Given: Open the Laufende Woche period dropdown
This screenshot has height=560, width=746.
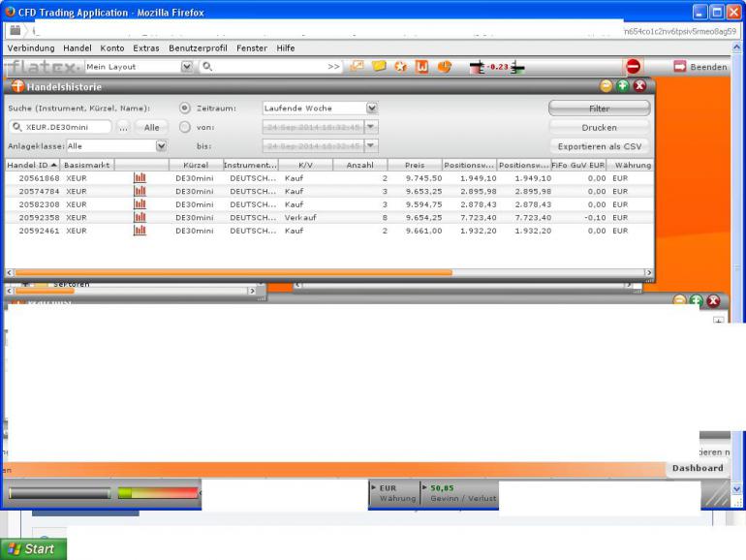Looking at the screenshot, I should [x=372, y=108].
